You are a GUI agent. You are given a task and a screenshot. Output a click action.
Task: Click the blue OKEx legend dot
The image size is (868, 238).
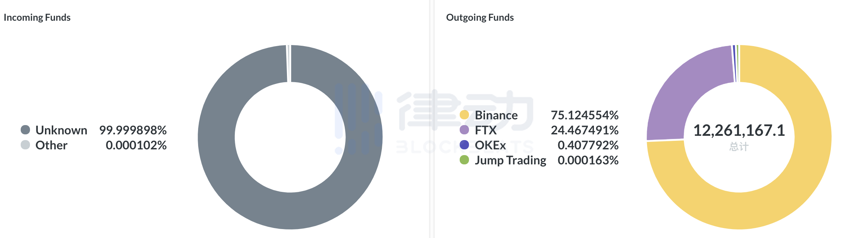[x=464, y=145]
